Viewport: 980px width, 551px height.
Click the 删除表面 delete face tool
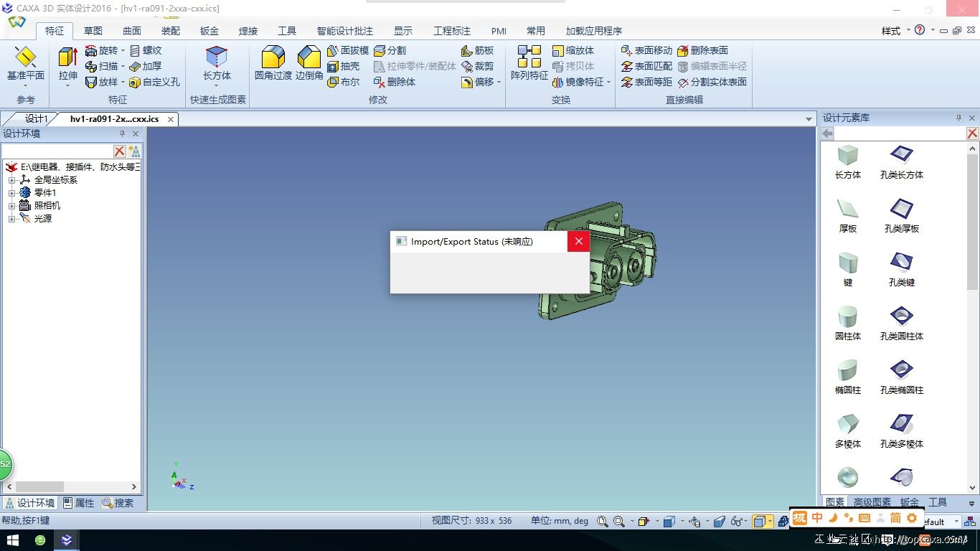(703, 50)
